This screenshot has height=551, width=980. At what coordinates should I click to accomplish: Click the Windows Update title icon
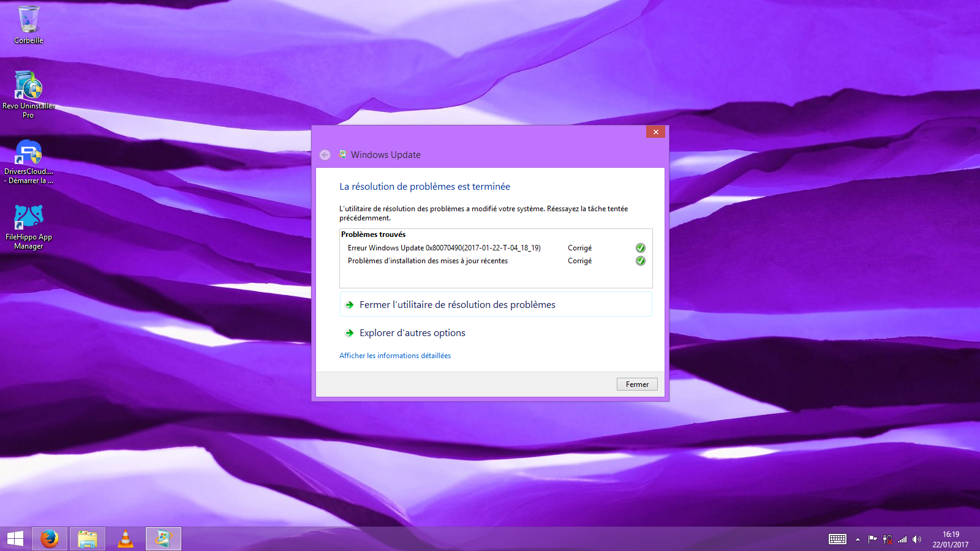tap(343, 154)
